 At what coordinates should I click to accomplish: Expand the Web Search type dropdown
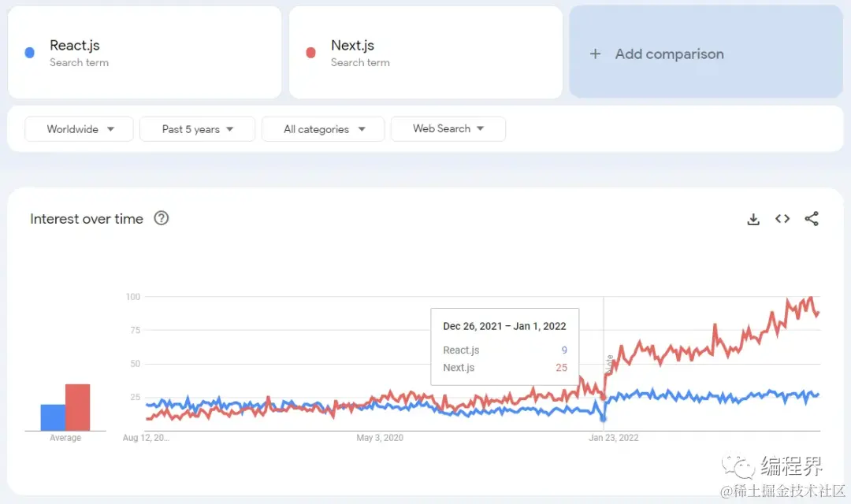pos(448,128)
